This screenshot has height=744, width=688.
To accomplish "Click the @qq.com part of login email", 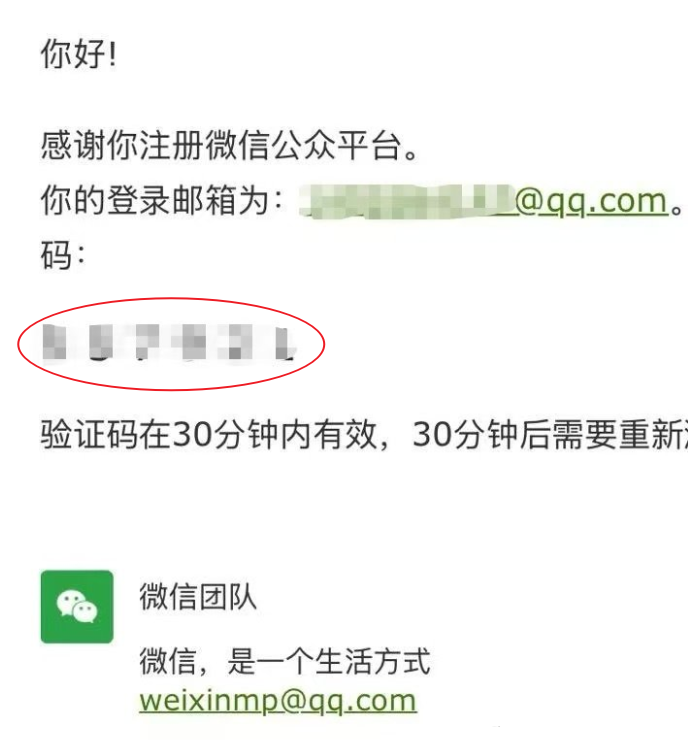I will pos(591,202).
